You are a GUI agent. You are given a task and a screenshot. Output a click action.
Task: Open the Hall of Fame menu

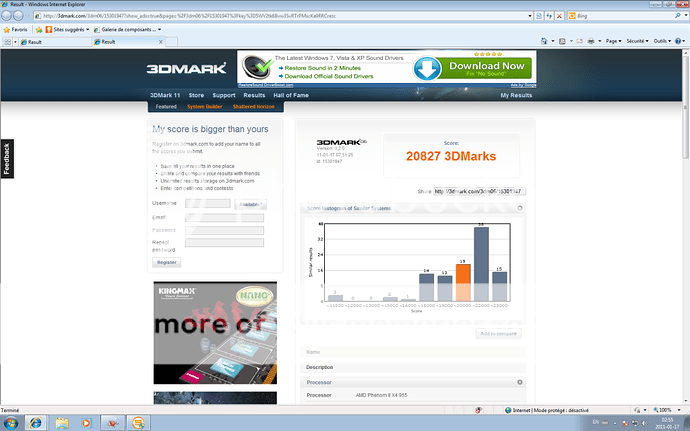292,95
